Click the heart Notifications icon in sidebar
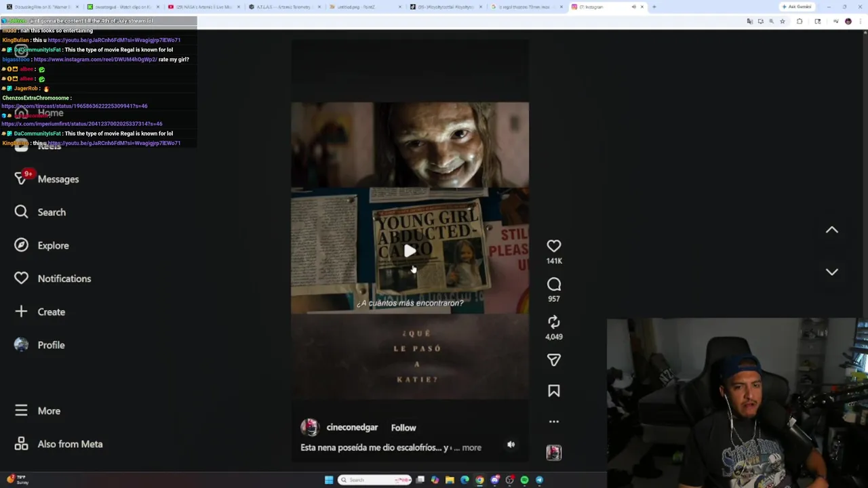This screenshot has width=868, height=488. click(21, 278)
